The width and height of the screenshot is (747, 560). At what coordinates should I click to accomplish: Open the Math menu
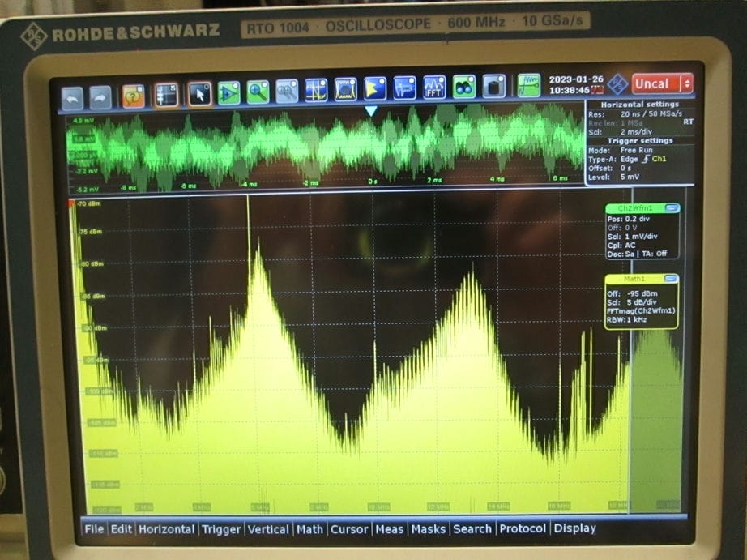[x=309, y=529]
